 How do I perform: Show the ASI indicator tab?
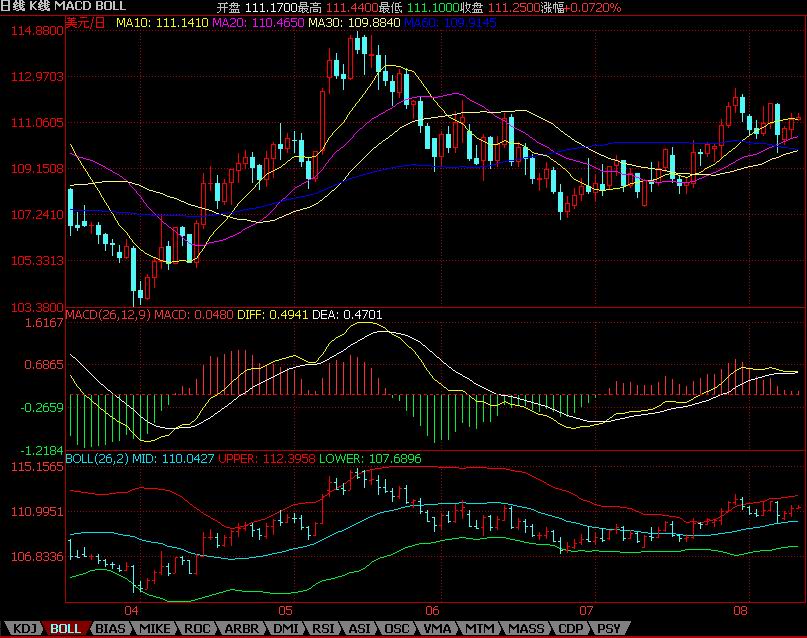360,628
